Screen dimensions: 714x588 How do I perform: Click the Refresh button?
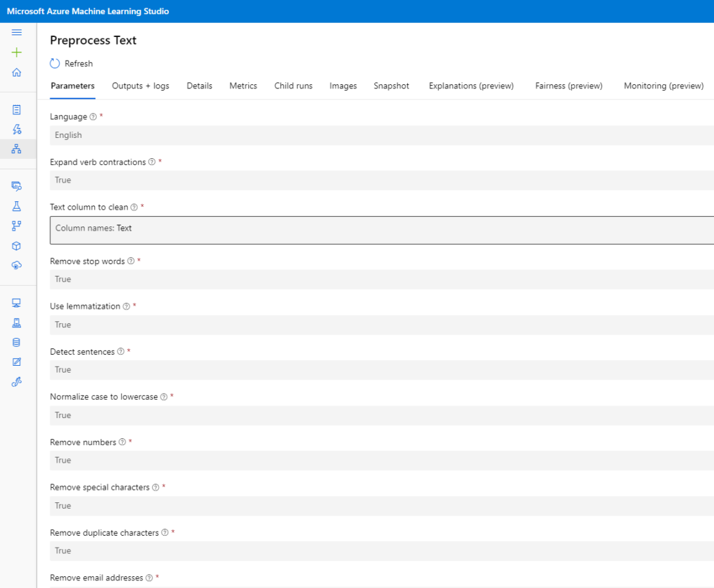coord(72,63)
